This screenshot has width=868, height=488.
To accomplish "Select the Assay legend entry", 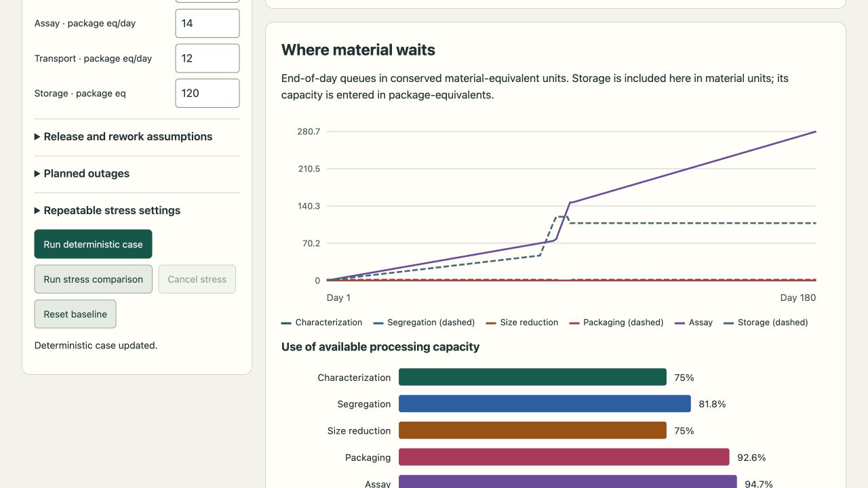I will [694, 323].
